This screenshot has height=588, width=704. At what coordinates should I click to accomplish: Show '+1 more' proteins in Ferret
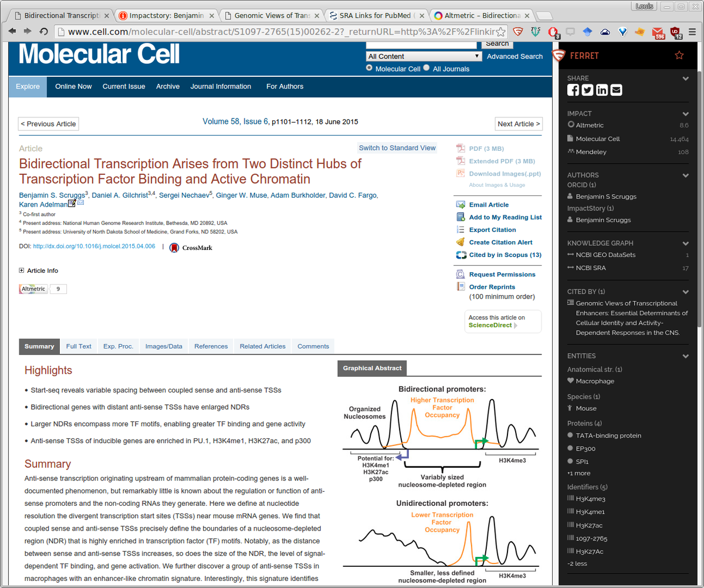click(578, 473)
